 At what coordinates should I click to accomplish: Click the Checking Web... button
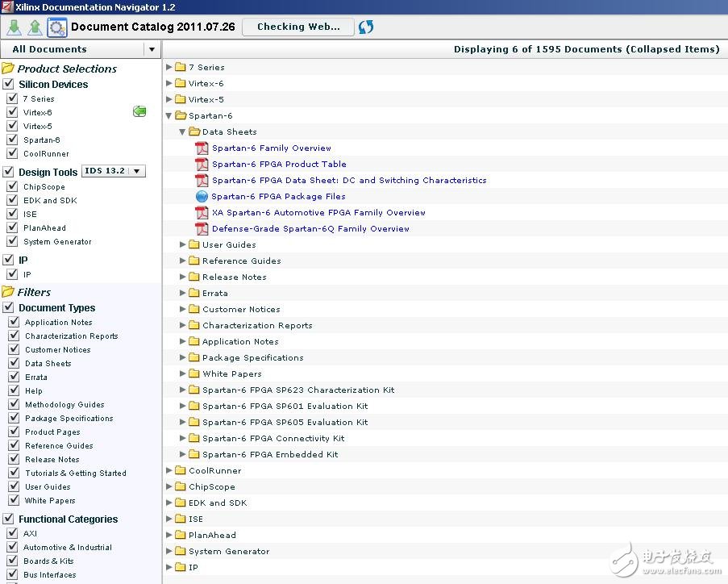[298, 27]
